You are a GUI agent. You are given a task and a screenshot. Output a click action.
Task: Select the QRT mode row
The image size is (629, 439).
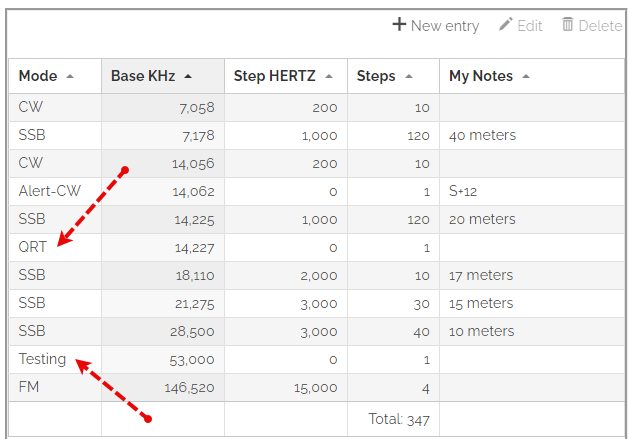click(x=33, y=247)
